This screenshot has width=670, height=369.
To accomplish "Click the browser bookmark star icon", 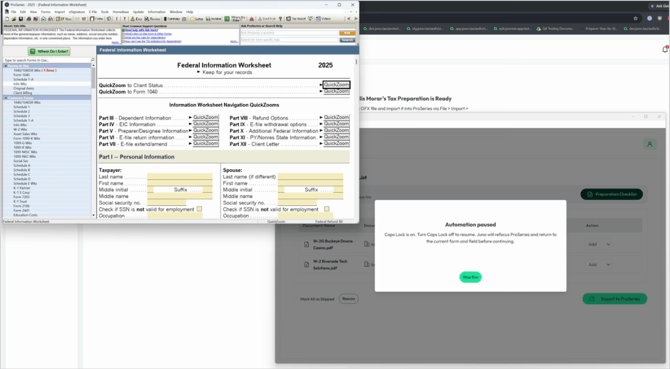I will click(635, 18).
